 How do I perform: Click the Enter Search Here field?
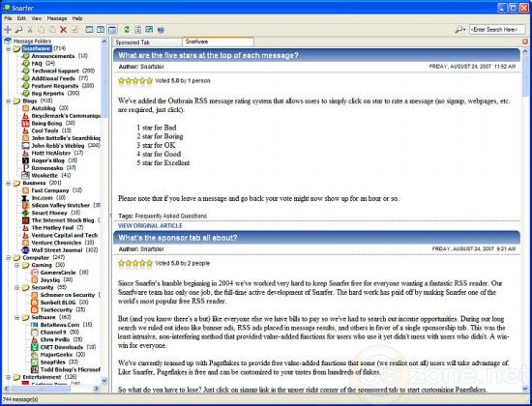497,30
